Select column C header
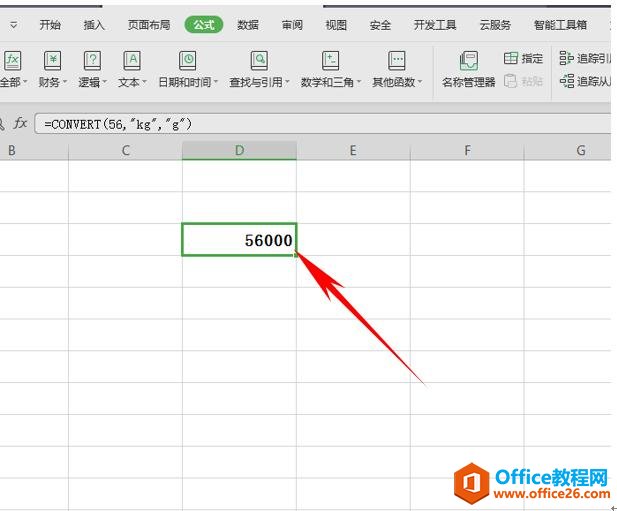Viewport: 617px width, 511px height. coord(126,150)
